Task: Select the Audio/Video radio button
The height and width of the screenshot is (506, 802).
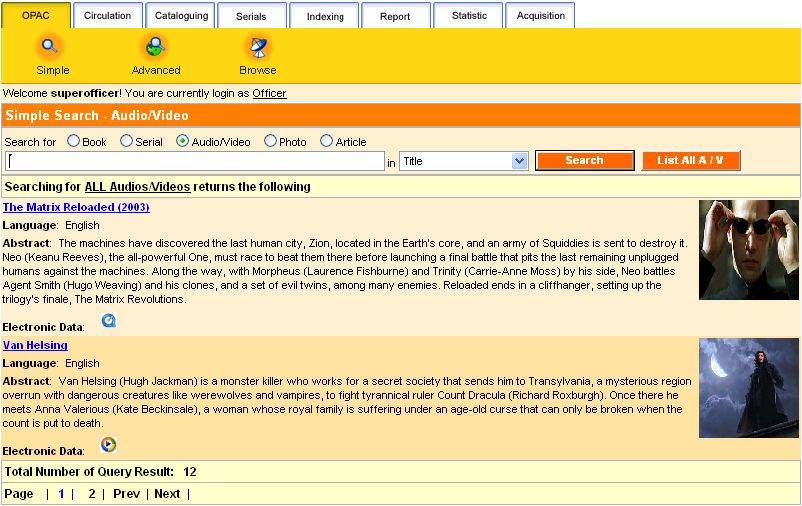Action: point(182,141)
